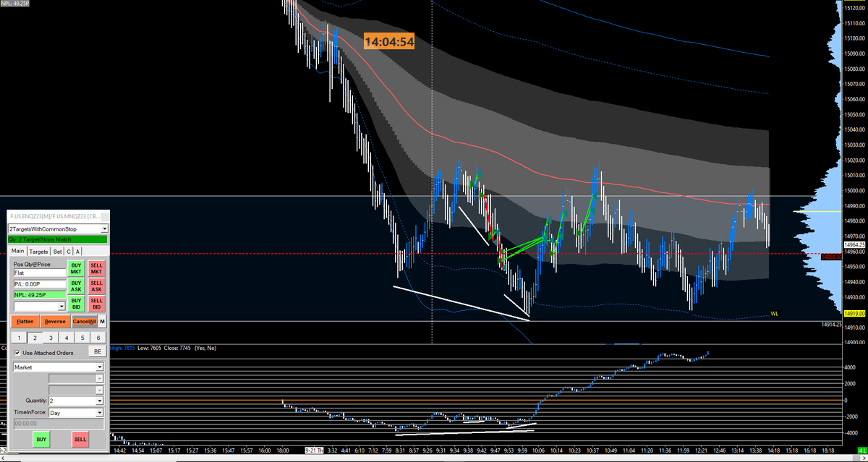Click the SELL BID button
The width and height of the screenshot is (868, 462).
96,304
